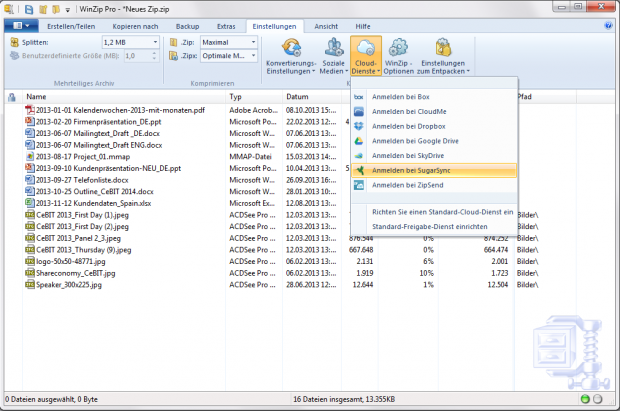Click the image icon of Speaker_300x225.jpg
Viewport: 620px width, 411px height.
point(30,284)
